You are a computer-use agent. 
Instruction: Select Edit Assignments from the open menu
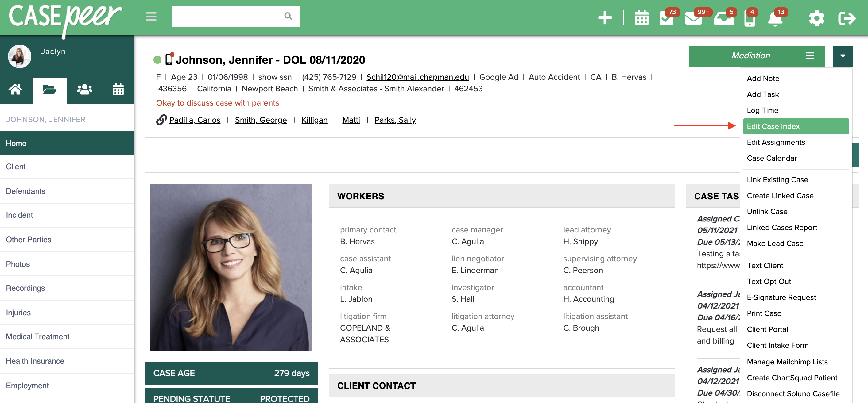tap(776, 142)
